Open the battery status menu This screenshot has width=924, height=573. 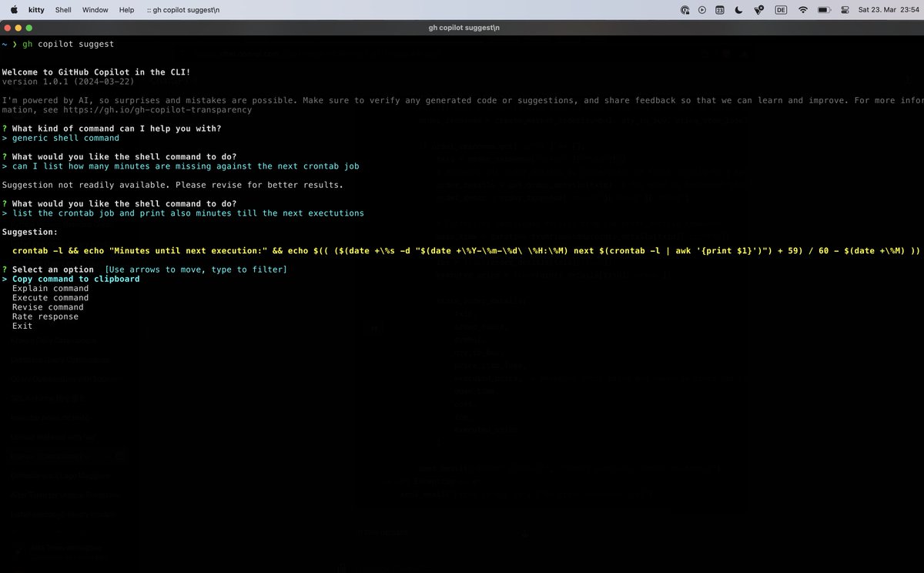pyautogui.click(x=824, y=10)
